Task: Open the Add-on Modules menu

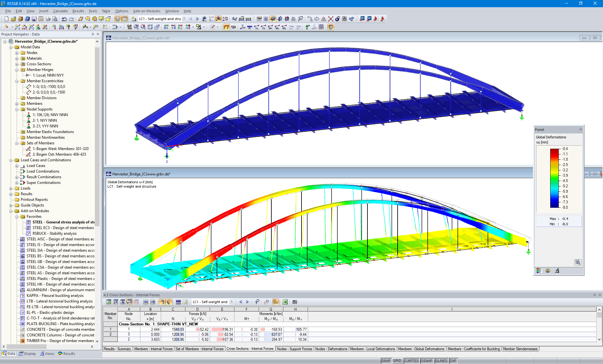Action: pos(147,11)
